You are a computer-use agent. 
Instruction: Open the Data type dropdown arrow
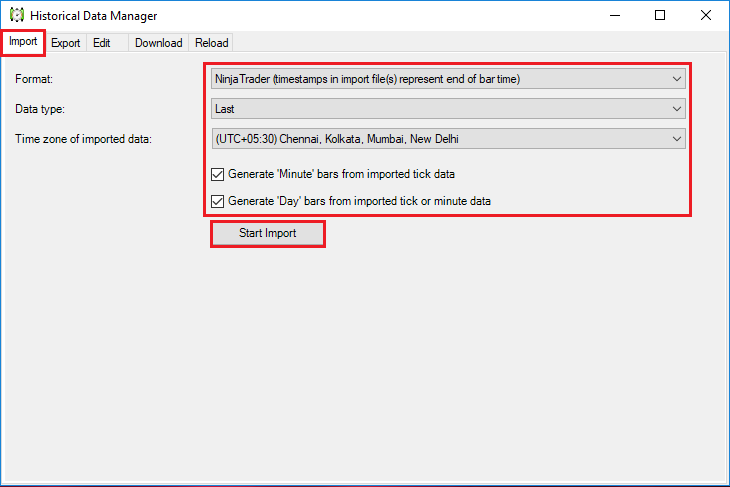point(676,109)
